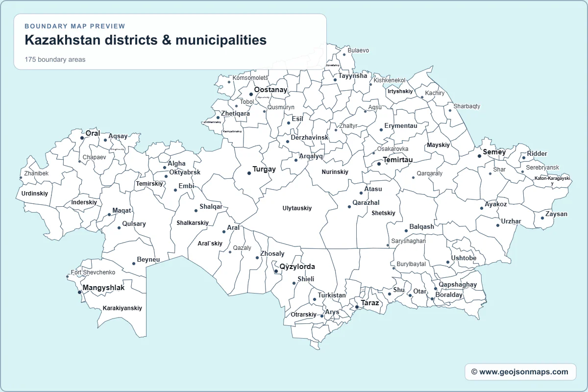Select the Turkistan label
This screenshot has height=392, width=588.
pyautogui.click(x=332, y=295)
